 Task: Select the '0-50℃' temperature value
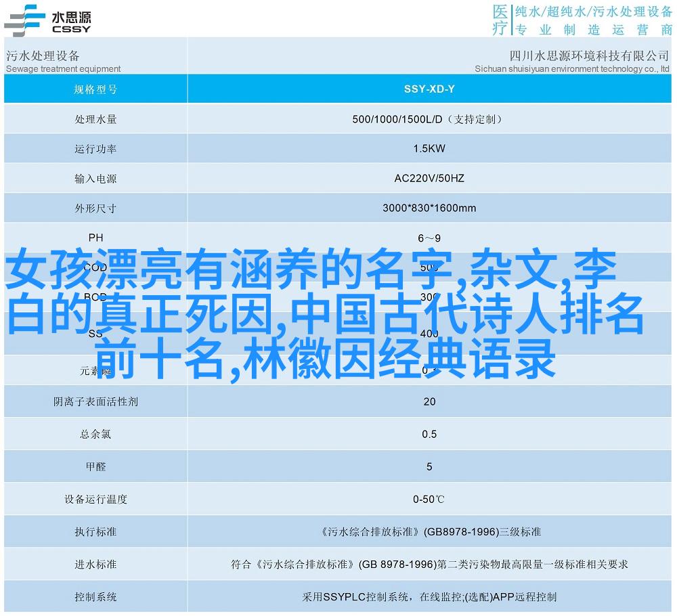[429, 500]
